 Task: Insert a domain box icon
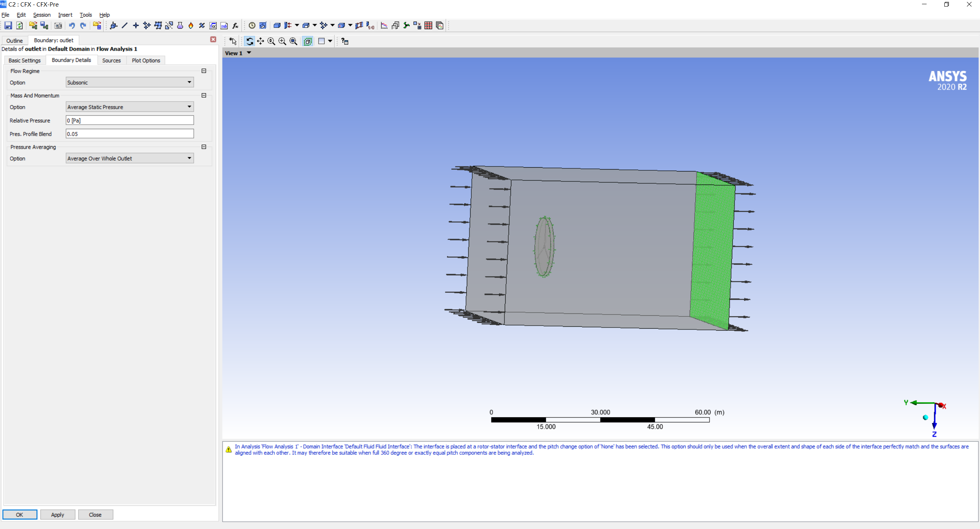pos(277,25)
